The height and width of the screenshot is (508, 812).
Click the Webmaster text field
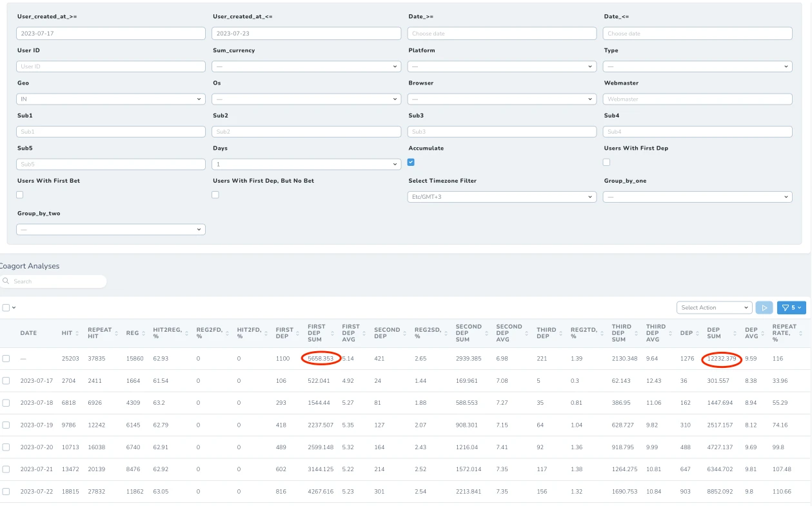[697, 99]
